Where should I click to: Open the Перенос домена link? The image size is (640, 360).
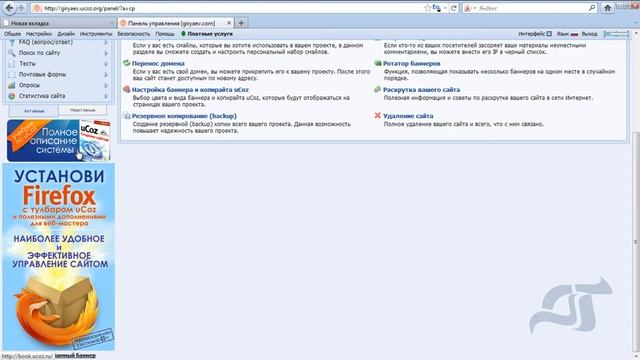point(158,64)
